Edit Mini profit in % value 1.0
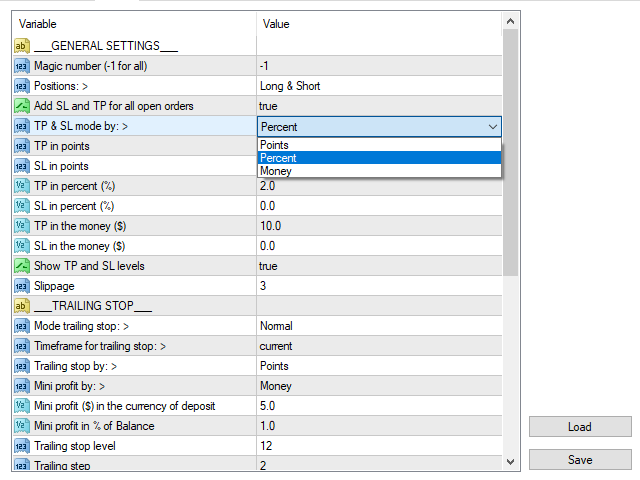The width and height of the screenshot is (640, 480). (379, 426)
